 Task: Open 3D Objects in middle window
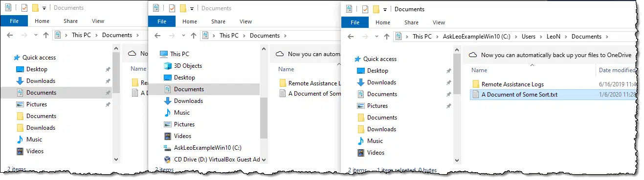(x=188, y=66)
